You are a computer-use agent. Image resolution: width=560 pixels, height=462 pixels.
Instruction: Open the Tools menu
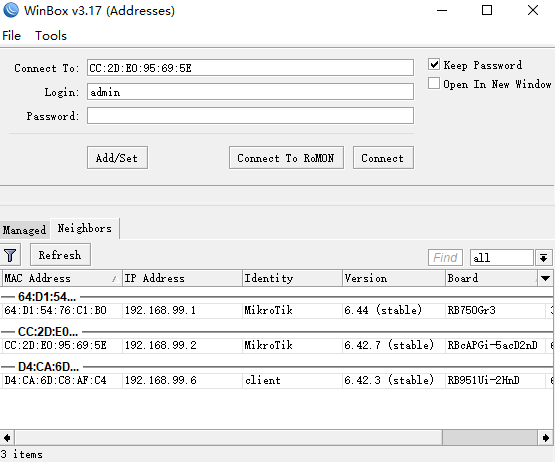pyautogui.click(x=51, y=36)
